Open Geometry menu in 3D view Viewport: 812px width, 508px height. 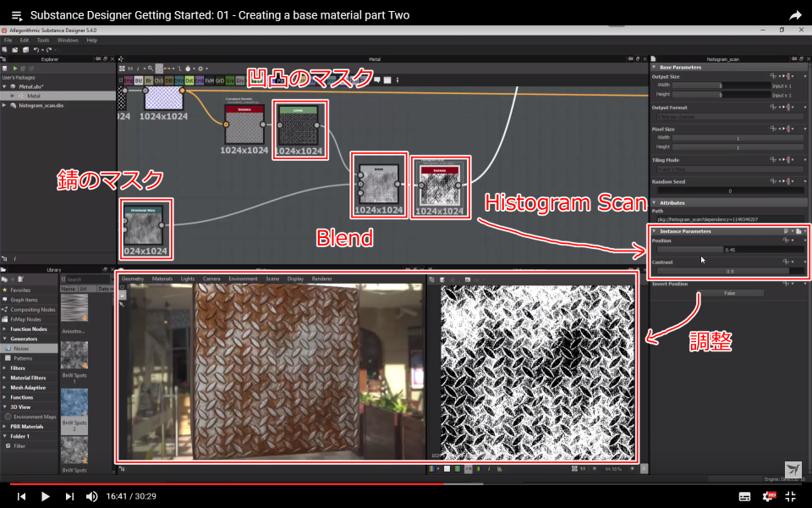(133, 279)
